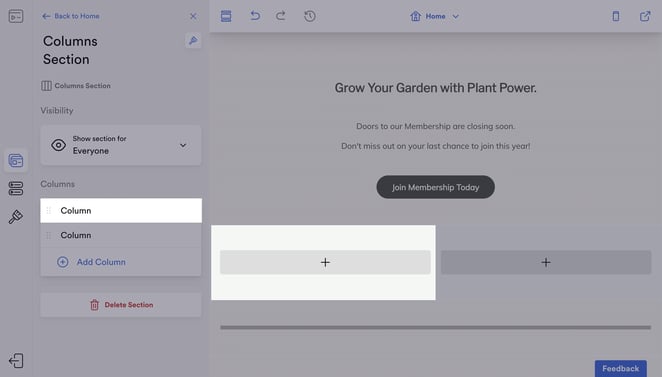Grab the drag handle of second Column

click(x=49, y=235)
